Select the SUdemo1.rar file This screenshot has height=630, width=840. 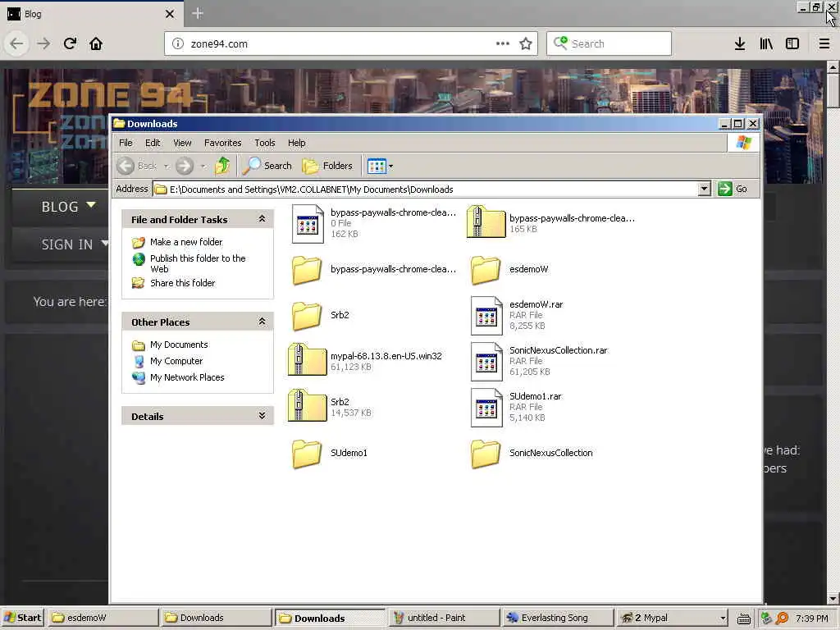(516, 407)
